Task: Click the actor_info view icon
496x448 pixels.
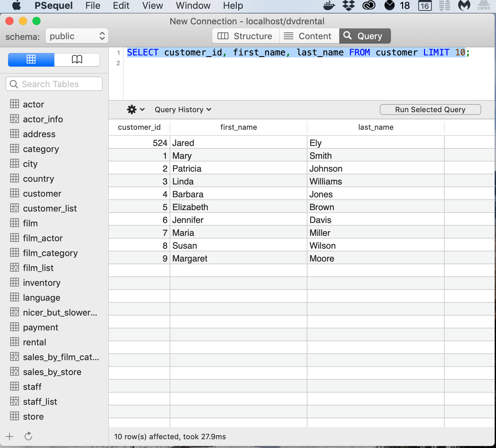Action: [15, 119]
